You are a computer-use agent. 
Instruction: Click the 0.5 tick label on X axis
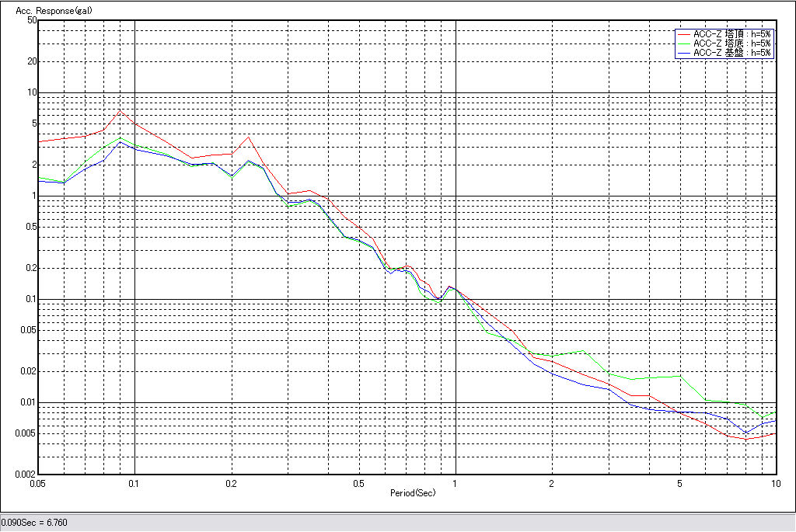[358, 483]
